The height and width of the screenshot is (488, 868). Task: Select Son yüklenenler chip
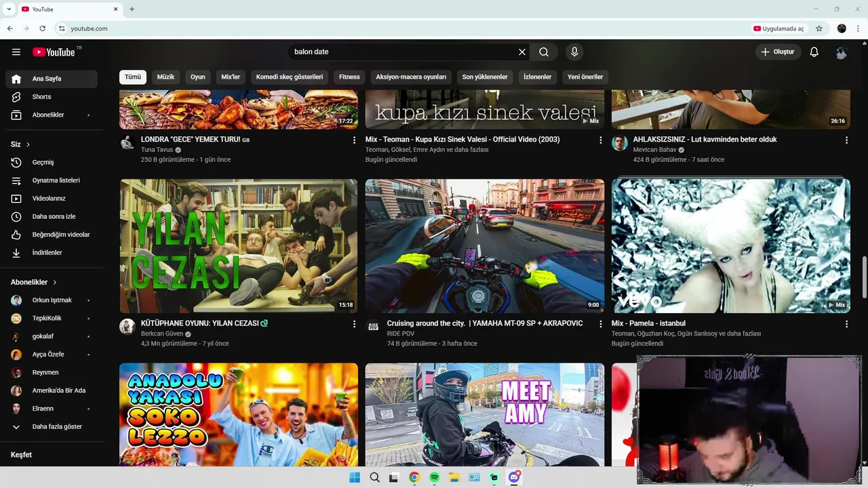[485, 77]
